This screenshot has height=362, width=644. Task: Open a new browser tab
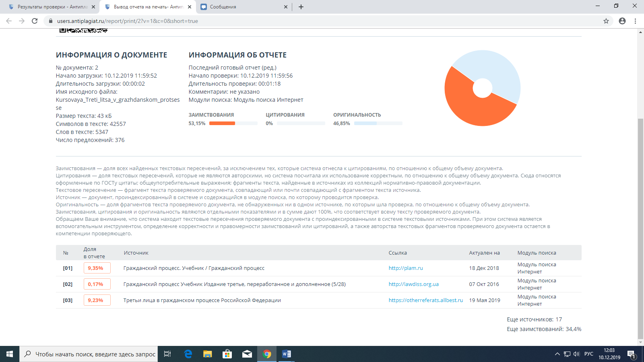pos(301,7)
